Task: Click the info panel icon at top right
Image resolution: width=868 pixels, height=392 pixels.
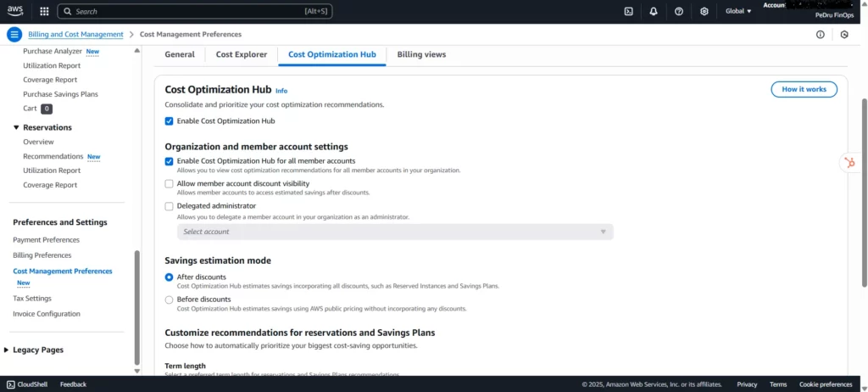Action: (820, 35)
